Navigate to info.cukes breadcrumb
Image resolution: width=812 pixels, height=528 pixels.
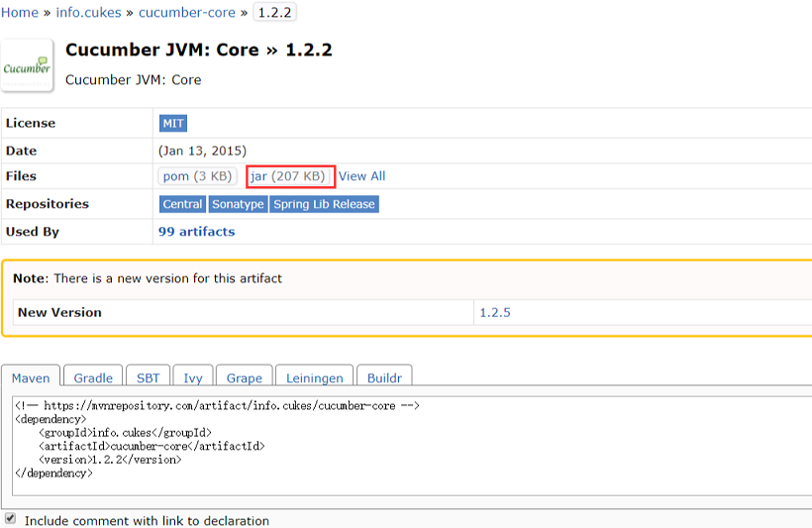click(x=89, y=13)
